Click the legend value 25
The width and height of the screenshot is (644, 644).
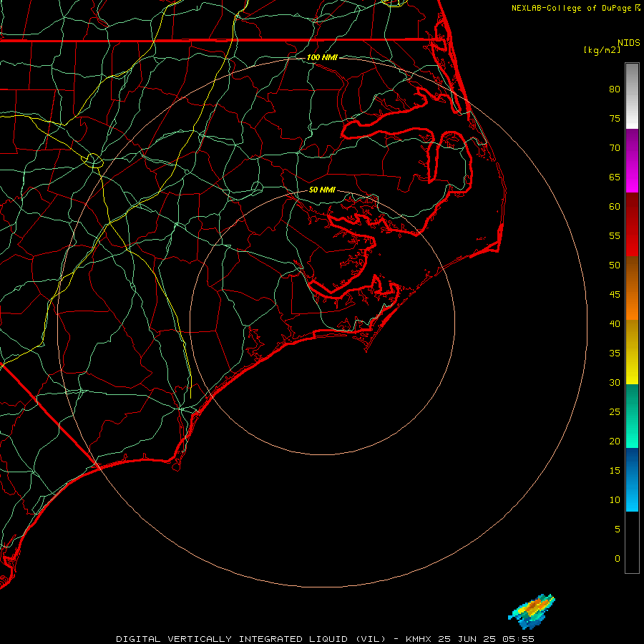pos(615,412)
